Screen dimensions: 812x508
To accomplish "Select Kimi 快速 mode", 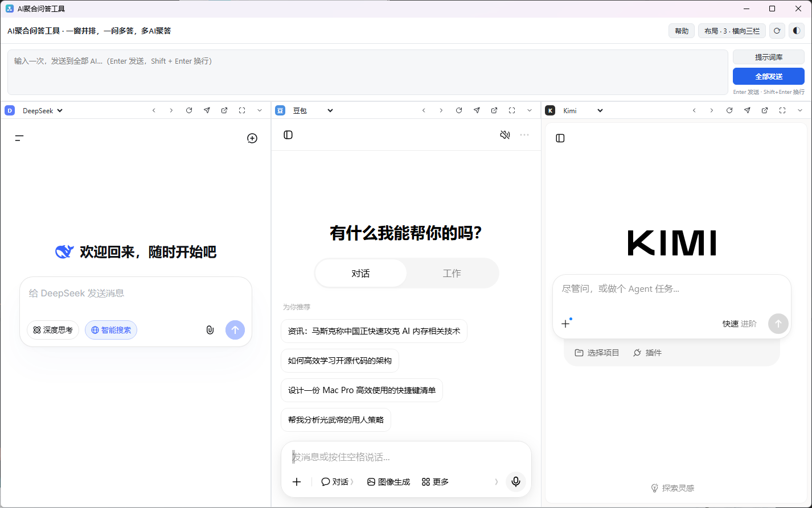I will click(731, 324).
